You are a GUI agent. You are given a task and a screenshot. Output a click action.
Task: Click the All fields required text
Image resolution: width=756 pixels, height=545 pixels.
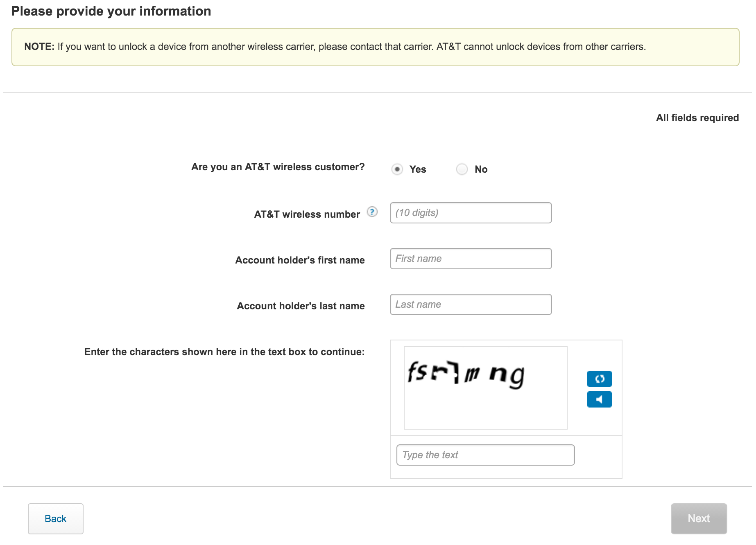pos(697,118)
